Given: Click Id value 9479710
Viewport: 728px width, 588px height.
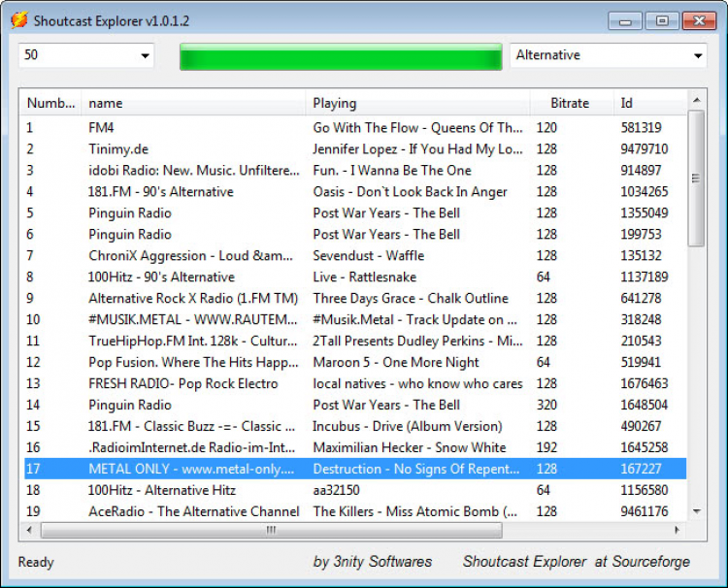Looking at the screenshot, I should (644, 149).
